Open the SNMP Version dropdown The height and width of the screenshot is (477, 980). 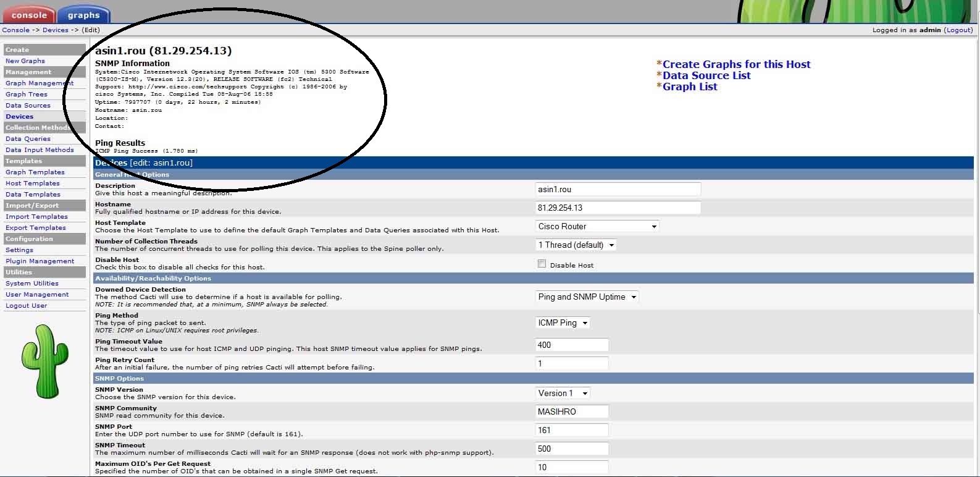click(x=563, y=393)
